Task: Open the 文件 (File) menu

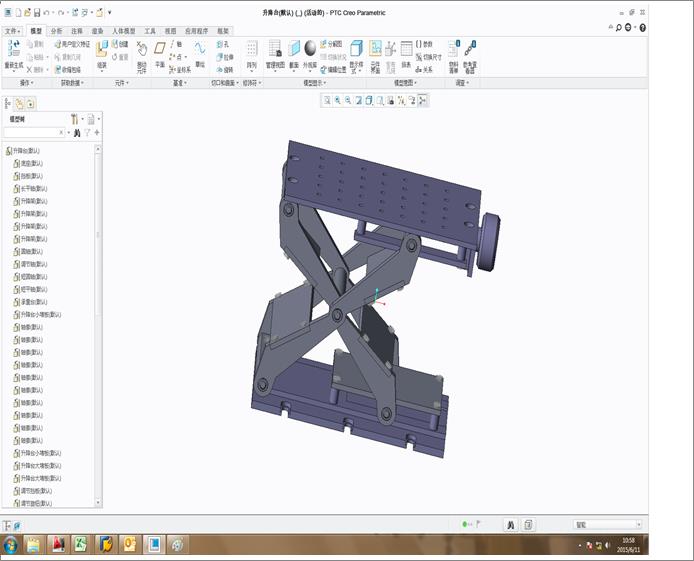Action: click(12, 31)
